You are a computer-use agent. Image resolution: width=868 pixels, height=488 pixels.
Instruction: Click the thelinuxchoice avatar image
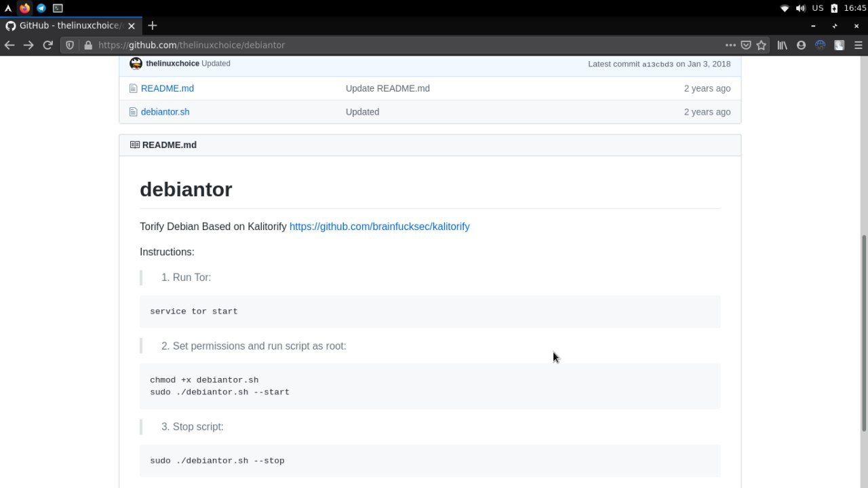click(x=136, y=63)
